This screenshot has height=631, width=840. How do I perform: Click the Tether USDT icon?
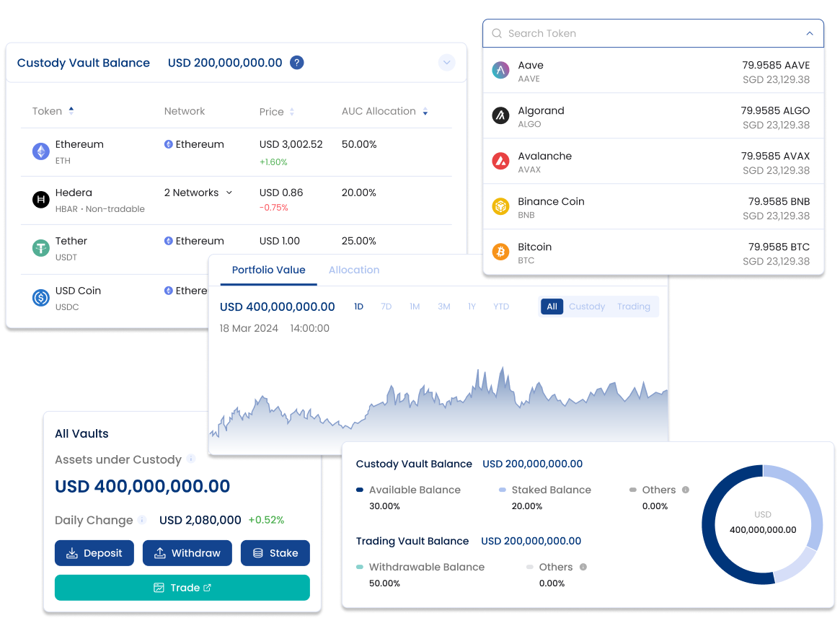[x=40, y=248]
